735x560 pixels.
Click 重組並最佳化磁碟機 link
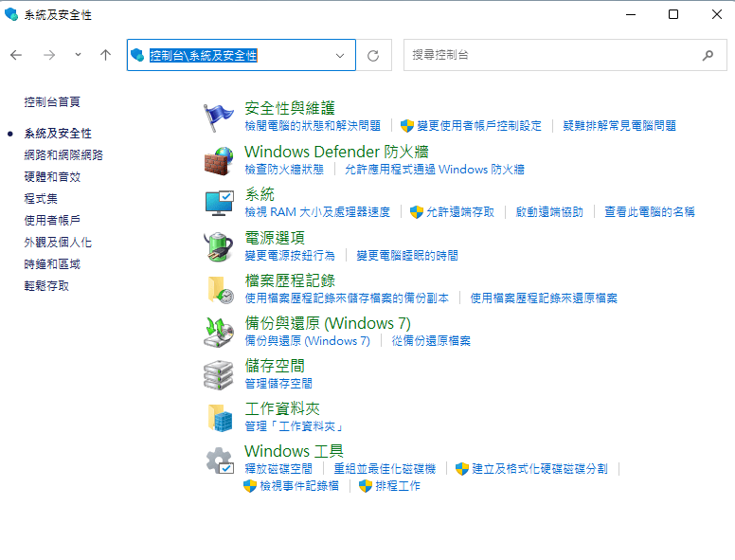pyautogui.click(x=385, y=468)
